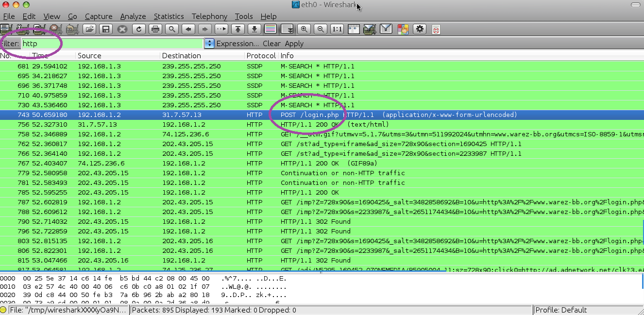This screenshot has height=315, width=644.
Task: Toggle packet list colorization
Action: click(271, 29)
